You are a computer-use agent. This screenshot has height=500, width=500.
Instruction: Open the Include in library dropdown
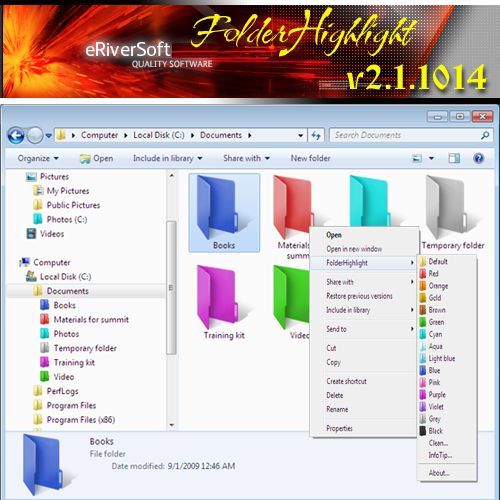coord(168,158)
